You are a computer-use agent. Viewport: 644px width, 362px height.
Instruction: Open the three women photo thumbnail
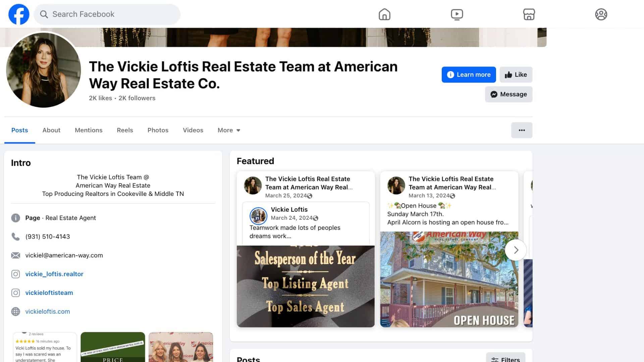(181, 347)
